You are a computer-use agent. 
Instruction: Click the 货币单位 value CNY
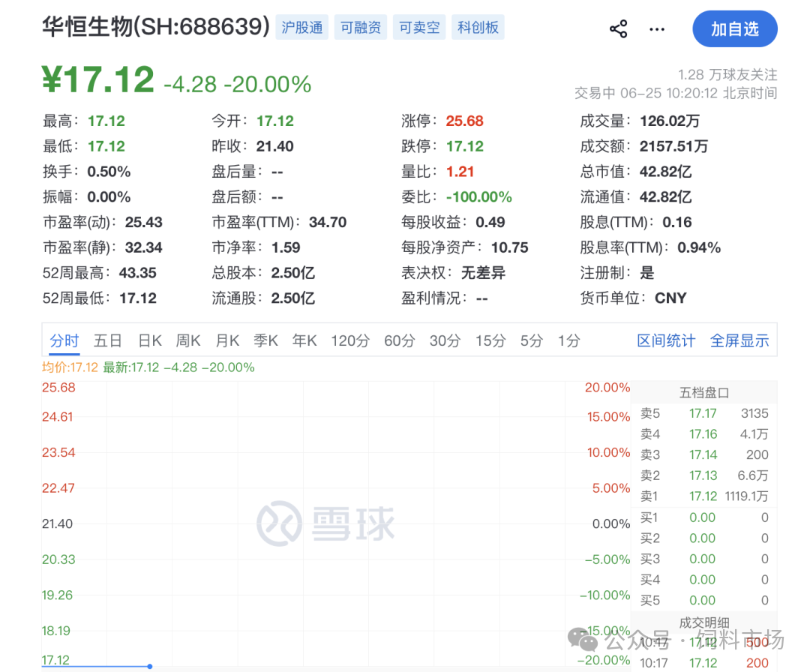[x=670, y=298]
